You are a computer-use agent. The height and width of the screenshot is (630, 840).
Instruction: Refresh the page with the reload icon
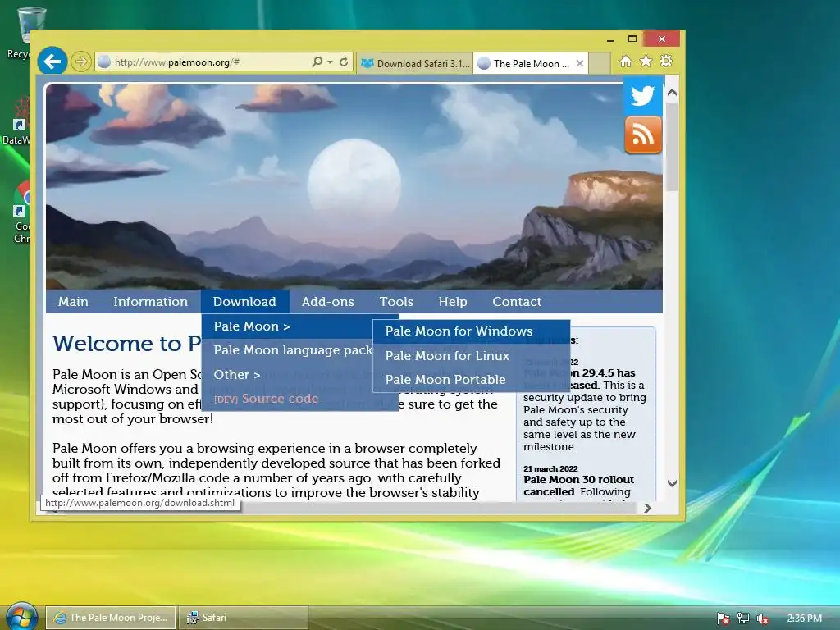[344, 62]
